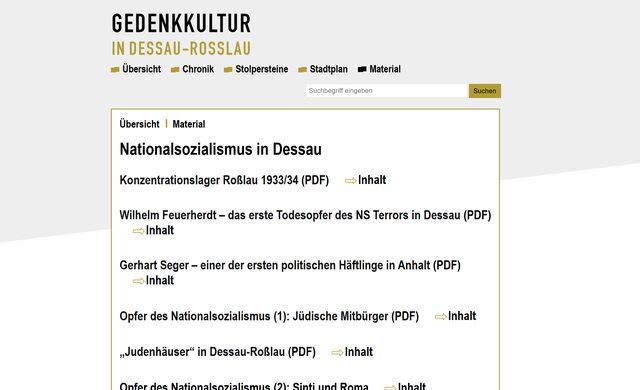Screen dimensions: 640x390
Task: Click arrow icon next to Judenhäuser Inhalt
Action: point(337,352)
